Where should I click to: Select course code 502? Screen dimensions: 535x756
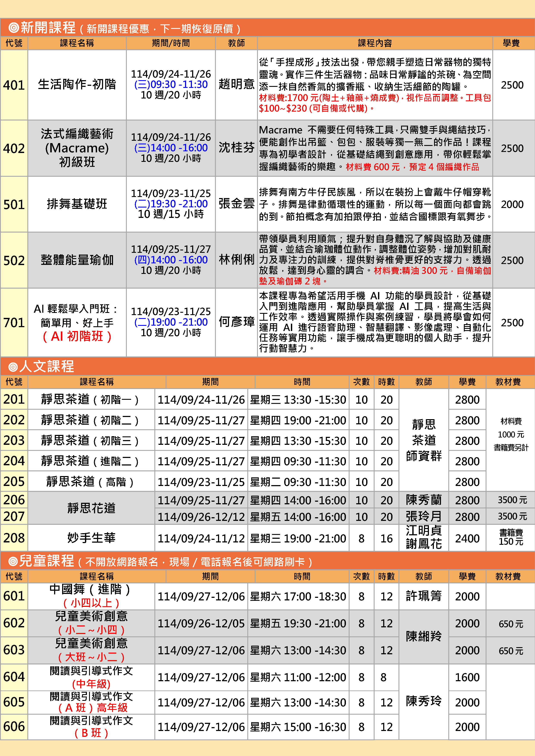(x=14, y=261)
